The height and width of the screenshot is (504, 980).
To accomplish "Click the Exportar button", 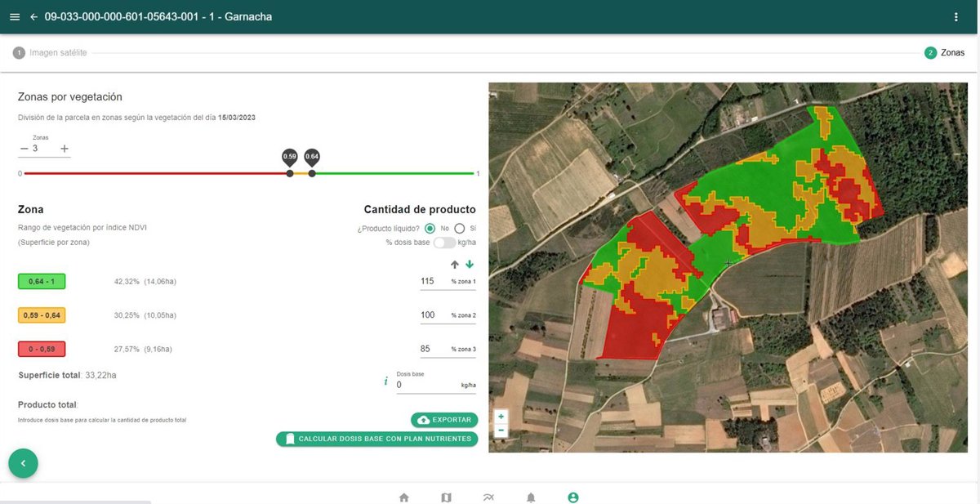I will point(444,420).
